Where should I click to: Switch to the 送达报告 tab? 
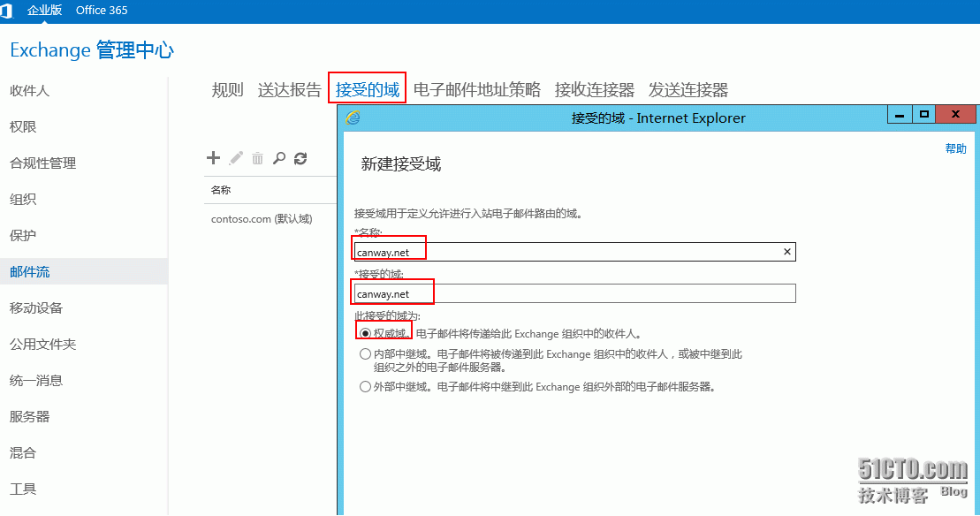[x=289, y=90]
